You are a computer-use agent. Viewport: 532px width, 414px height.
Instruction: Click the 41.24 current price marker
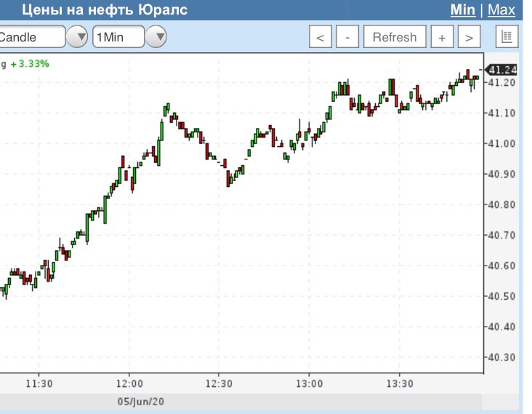(501, 70)
